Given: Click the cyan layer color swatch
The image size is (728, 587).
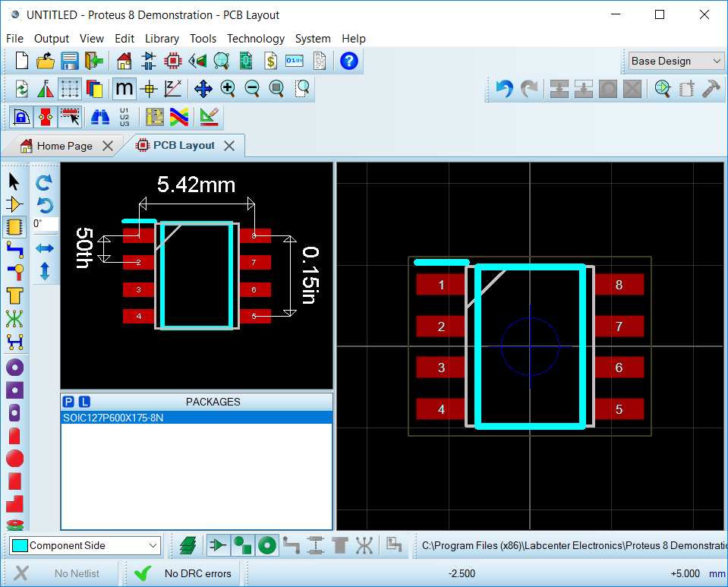Looking at the screenshot, I should point(20,545).
